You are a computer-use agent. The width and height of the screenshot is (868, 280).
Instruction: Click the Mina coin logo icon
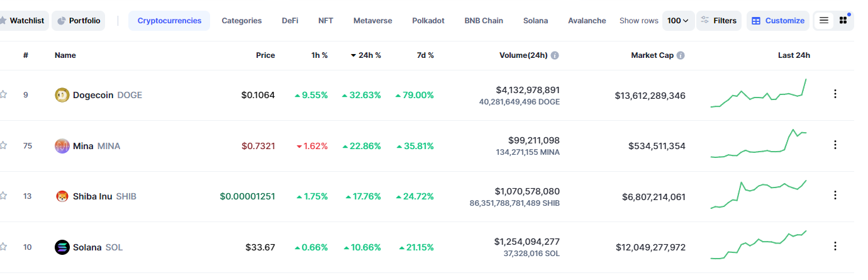(x=62, y=146)
